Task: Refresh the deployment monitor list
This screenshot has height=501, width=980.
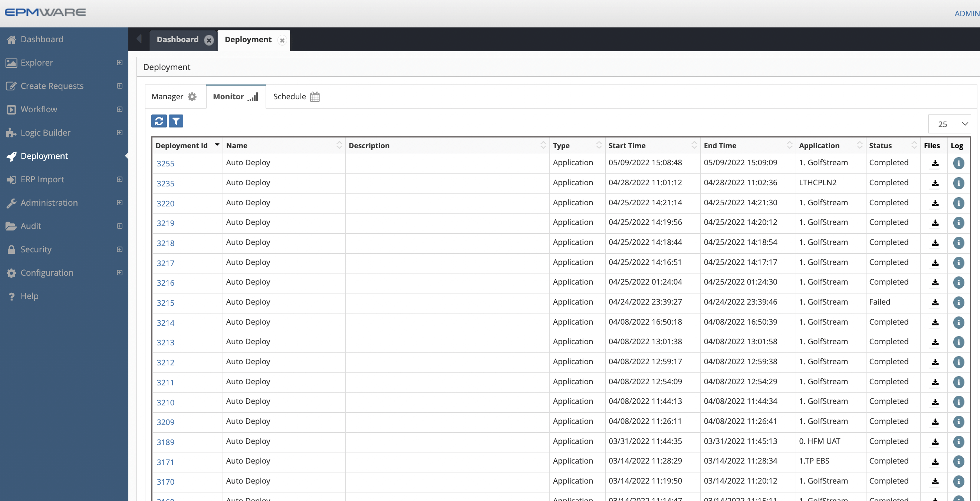Action: [159, 121]
